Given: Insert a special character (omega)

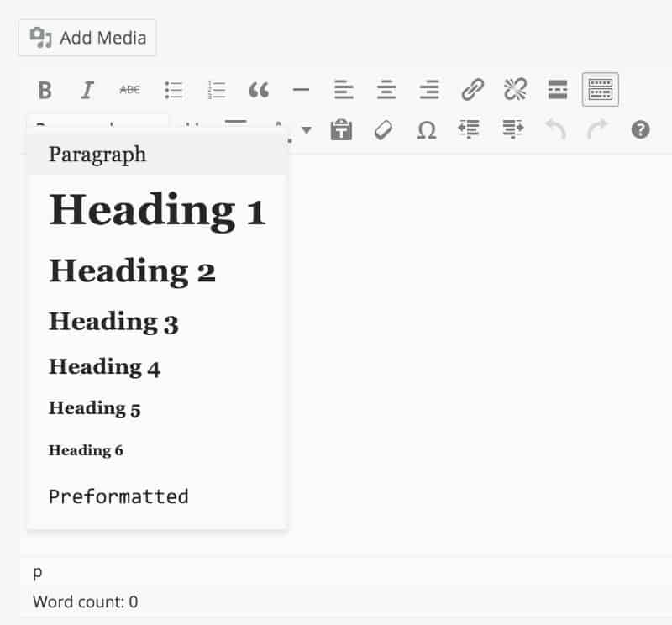Looking at the screenshot, I should (x=427, y=130).
